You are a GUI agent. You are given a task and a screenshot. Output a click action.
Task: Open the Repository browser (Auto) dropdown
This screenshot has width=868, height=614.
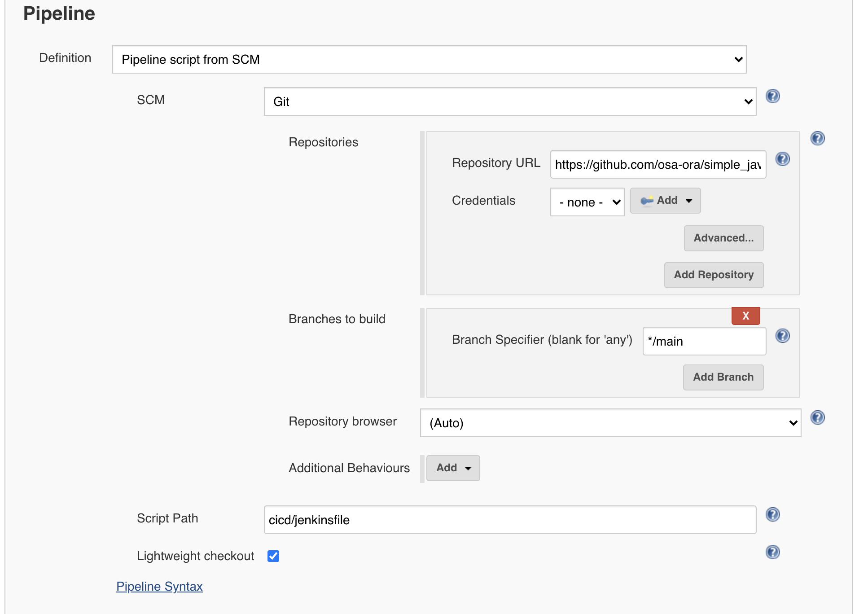pyautogui.click(x=610, y=423)
